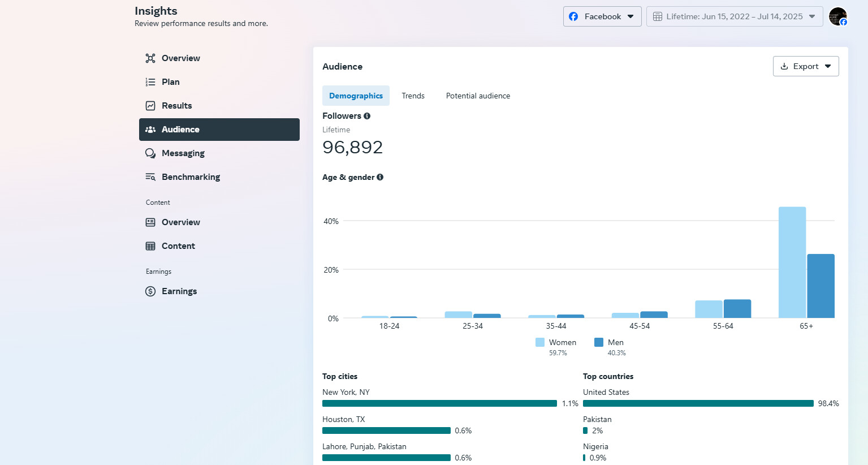
Task: Click the profile avatar in top right
Action: point(837,16)
